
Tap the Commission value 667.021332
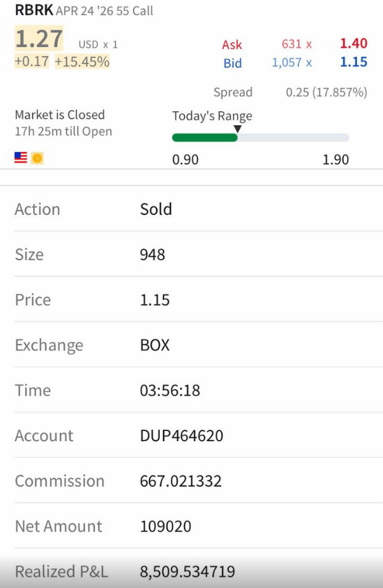click(x=181, y=481)
